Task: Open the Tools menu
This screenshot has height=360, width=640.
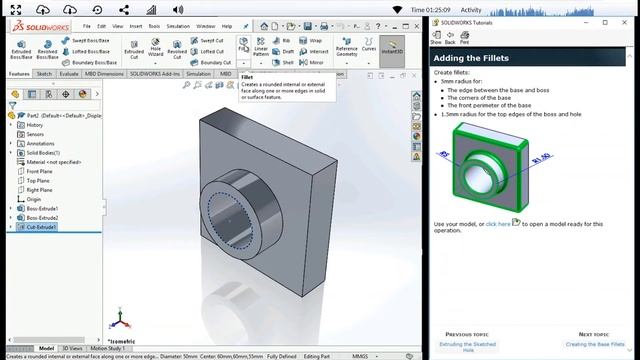Action: tap(154, 26)
